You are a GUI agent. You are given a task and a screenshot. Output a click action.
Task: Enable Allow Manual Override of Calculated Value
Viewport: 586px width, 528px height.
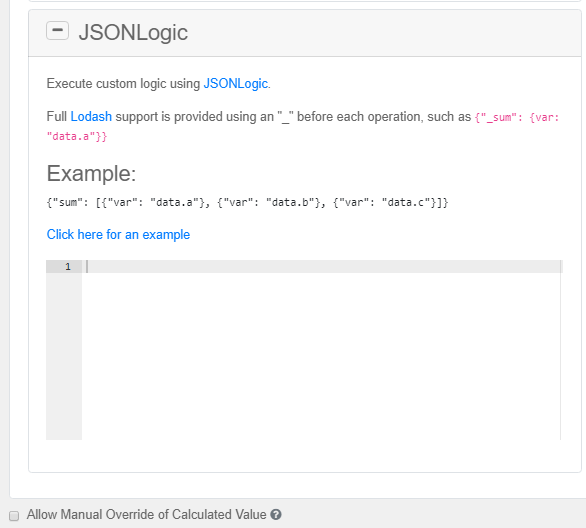[14, 516]
